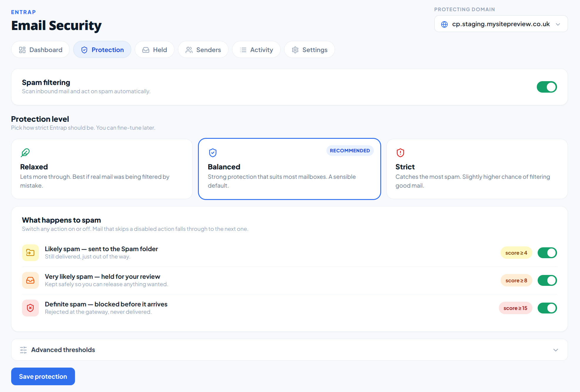This screenshot has width=580, height=392.
Task: Click the Dashboard grid icon
Action: point(22,50)
